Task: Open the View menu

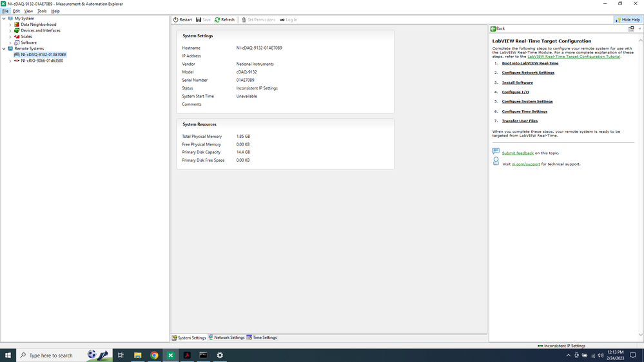Action: pos(28,11)
